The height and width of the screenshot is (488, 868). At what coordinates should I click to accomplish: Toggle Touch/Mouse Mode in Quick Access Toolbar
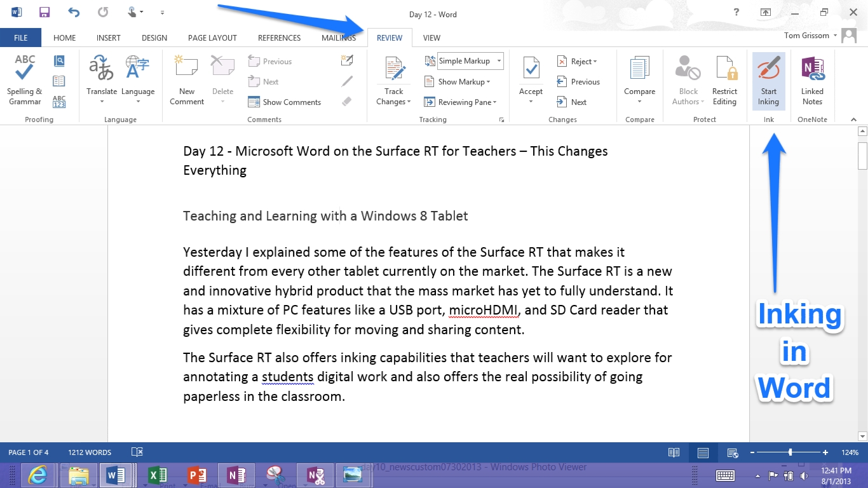coord(135,12)
